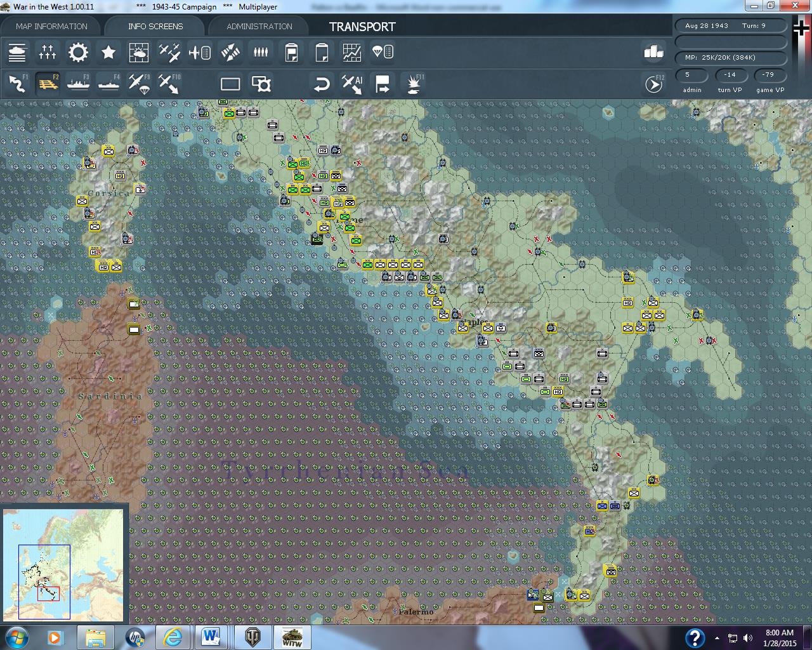Open Internet Explorer from taskbar
Image resolution: width=812 pixels, height=650 pixels.
tap(173, 637)
